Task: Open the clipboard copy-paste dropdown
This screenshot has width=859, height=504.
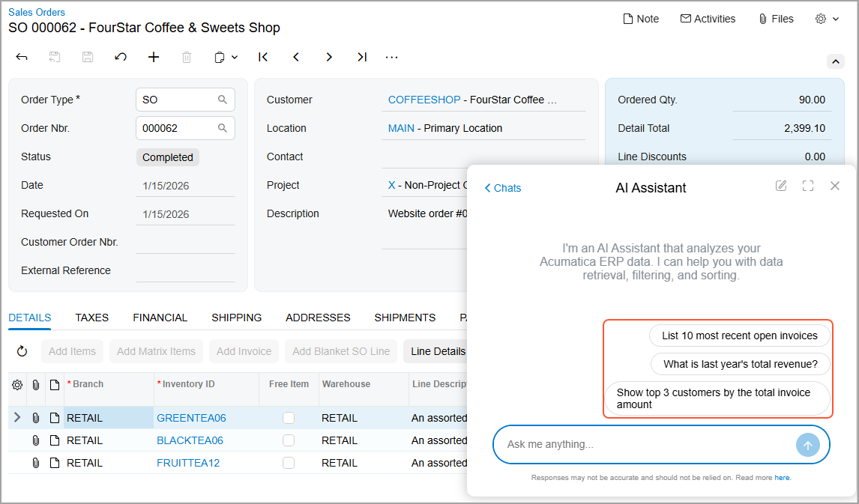Action: coord(225,57)
